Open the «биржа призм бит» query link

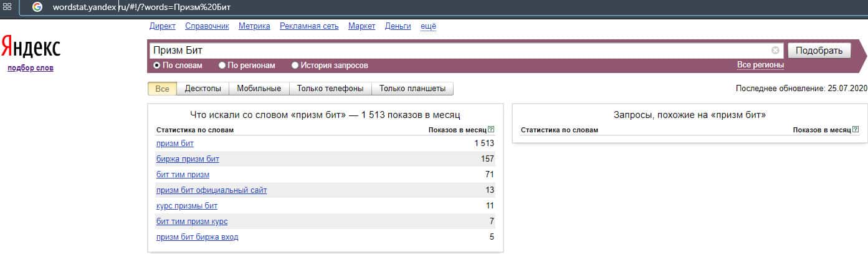[x=188, y=159]
